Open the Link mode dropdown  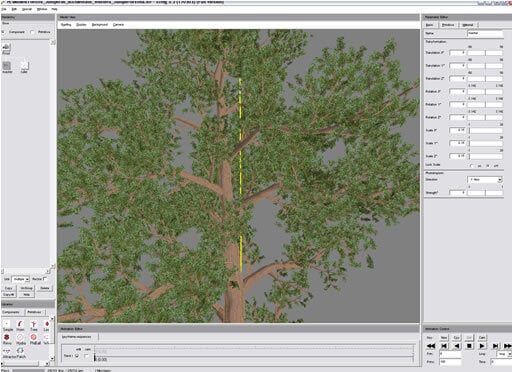click(21, 279)
